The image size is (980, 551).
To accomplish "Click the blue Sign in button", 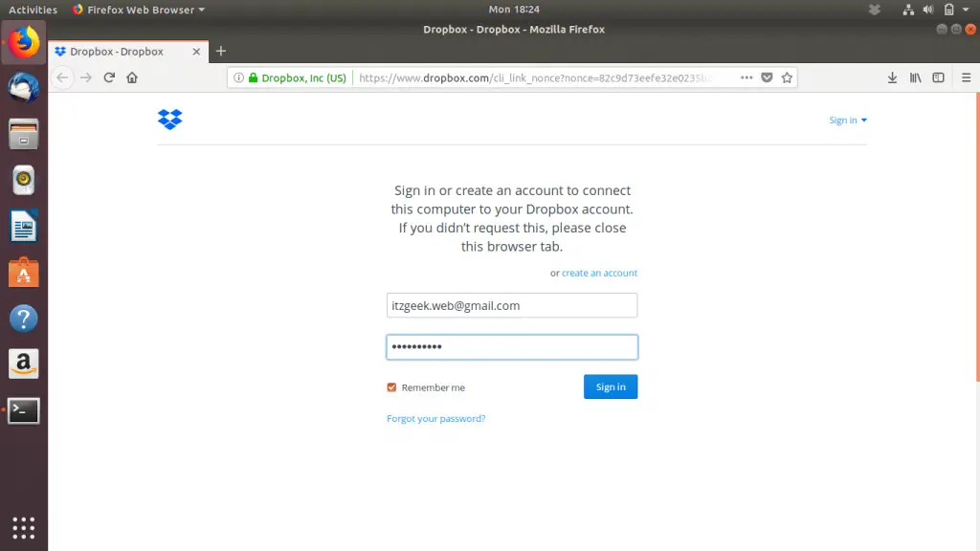I will 611,386.
